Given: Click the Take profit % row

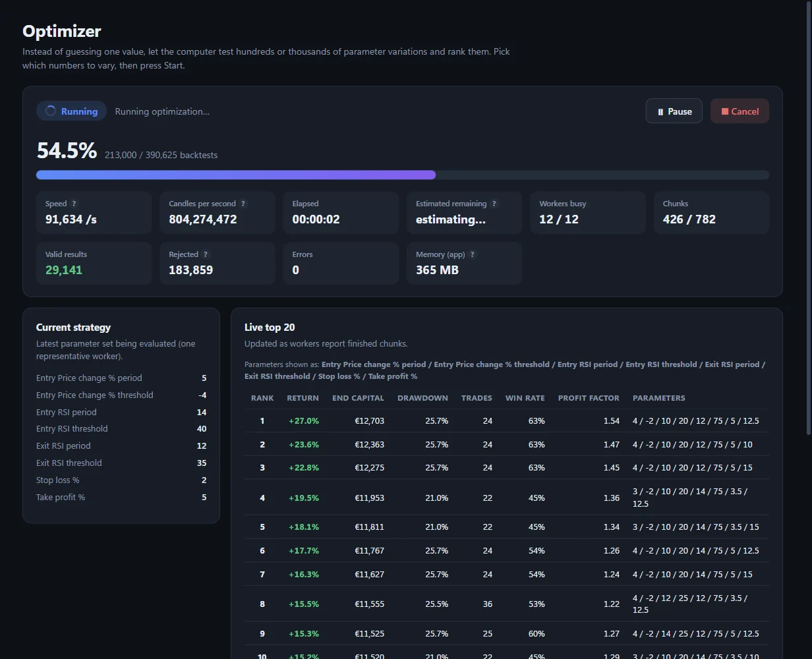Looking at the screenshot, I should click(121, 497).
